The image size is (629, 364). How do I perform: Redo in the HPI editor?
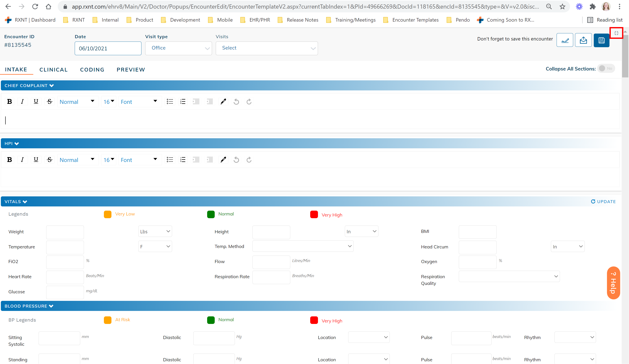[249, 160]
